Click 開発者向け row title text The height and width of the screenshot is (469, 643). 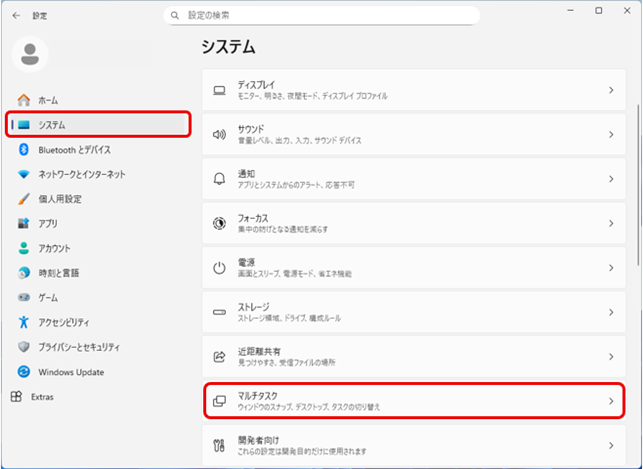(x=258, y=440)
